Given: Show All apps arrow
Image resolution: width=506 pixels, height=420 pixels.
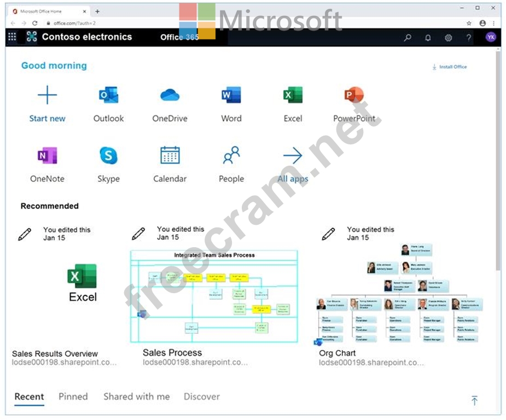Looking at the screenshot, I should coord(293,155).
